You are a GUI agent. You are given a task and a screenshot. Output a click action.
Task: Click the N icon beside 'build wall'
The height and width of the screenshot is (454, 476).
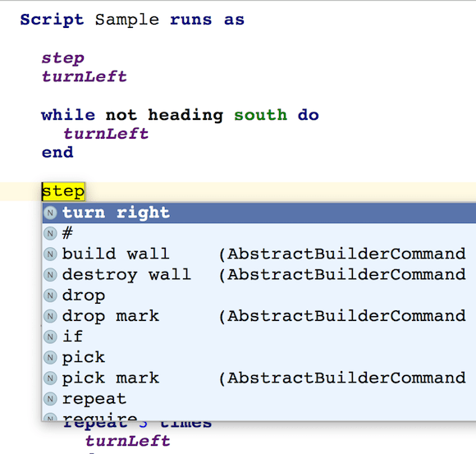pyautogui.click(x=50, y=255)
